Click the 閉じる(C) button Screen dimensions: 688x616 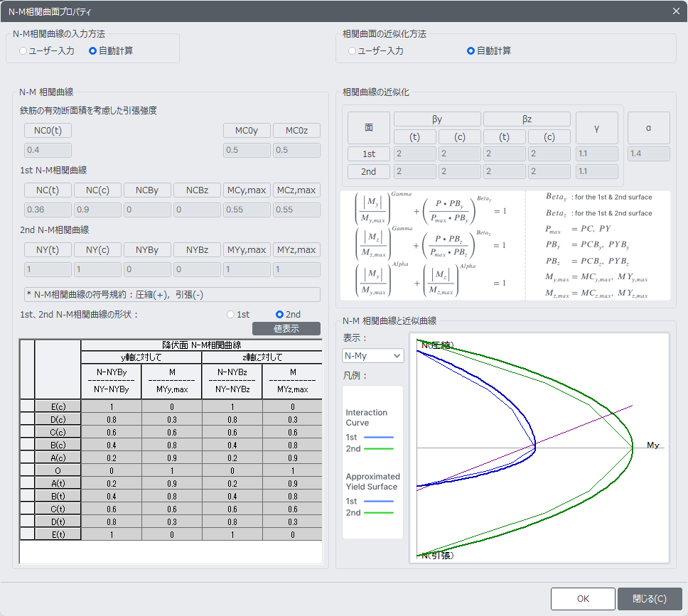(650, 599)
